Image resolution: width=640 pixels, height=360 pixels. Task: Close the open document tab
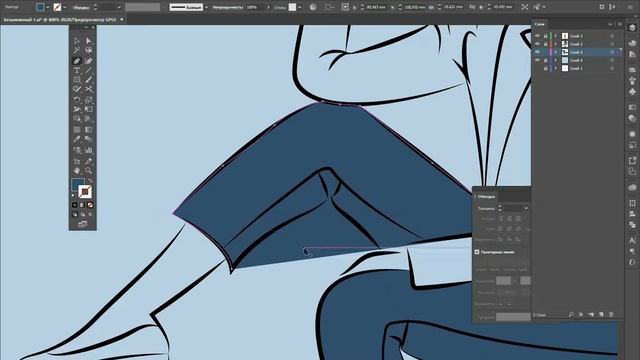(122, 19)
